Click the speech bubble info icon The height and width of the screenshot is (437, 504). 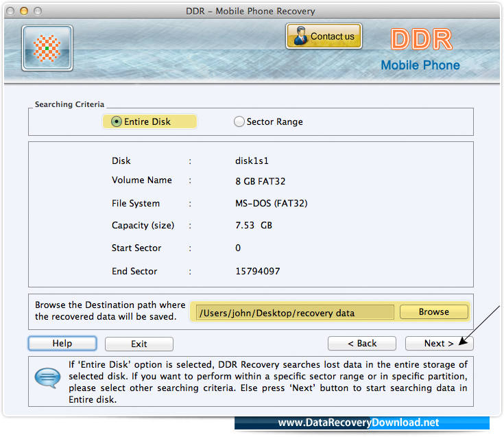tap(47, 378)
